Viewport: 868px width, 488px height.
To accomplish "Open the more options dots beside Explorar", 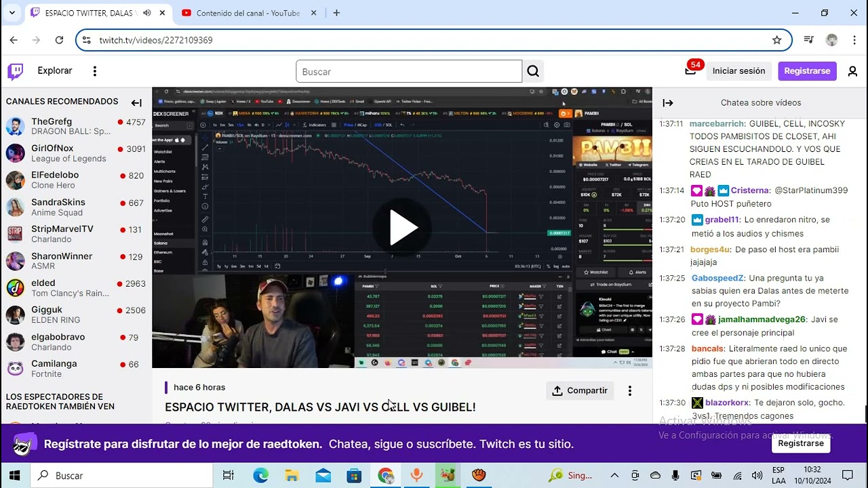I will (95, 71).
